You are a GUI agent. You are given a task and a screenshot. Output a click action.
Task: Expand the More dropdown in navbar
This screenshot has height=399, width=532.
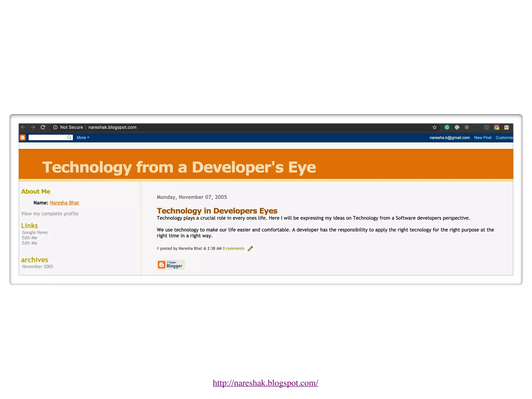[83, 138]
